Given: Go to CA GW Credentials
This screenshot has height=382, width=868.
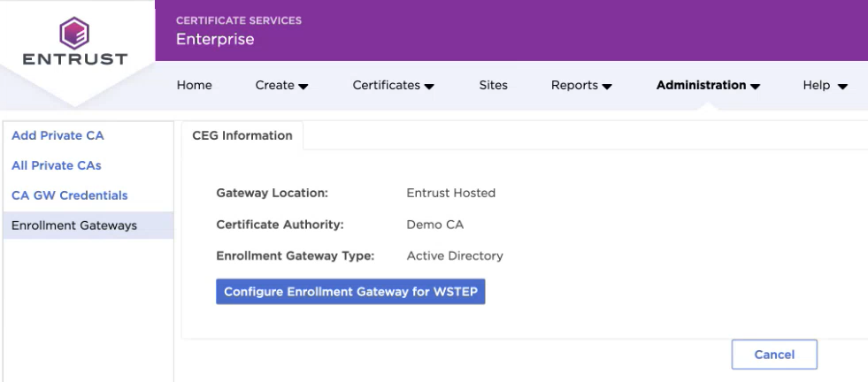Looking at the screenshot, I should pyautogui.click(x=70, y=195).
